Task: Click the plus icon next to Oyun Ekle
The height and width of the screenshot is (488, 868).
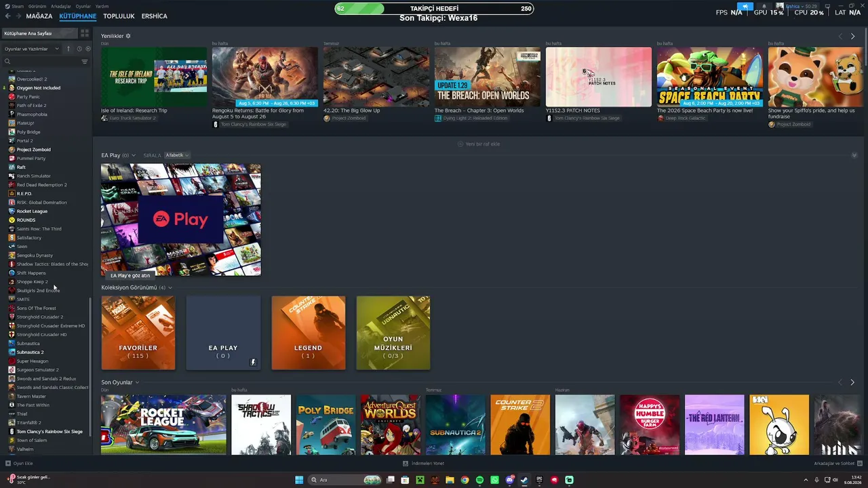Action: click(x=8, y=464)
